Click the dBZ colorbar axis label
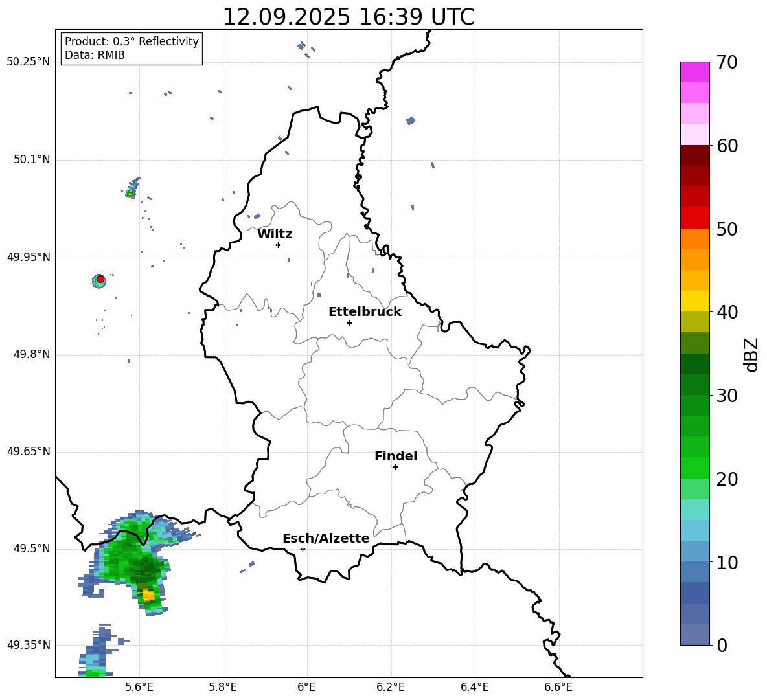 click(x=751, y=354)
